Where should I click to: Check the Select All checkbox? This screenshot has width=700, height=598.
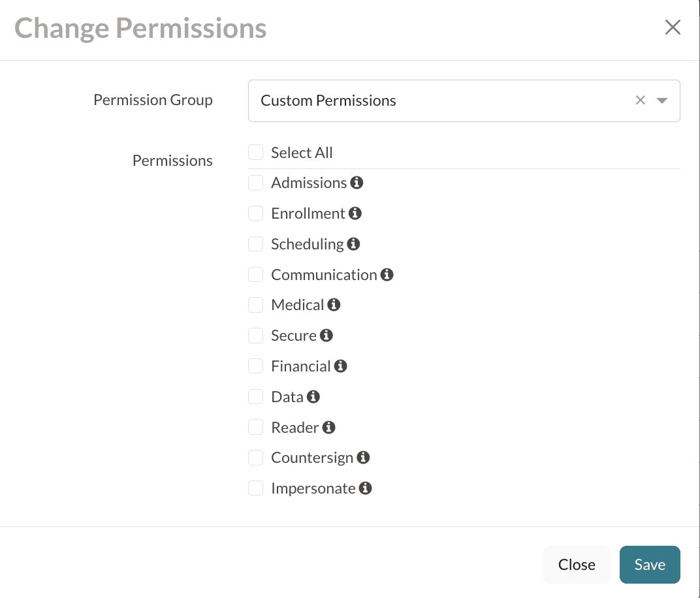[255, 153]
